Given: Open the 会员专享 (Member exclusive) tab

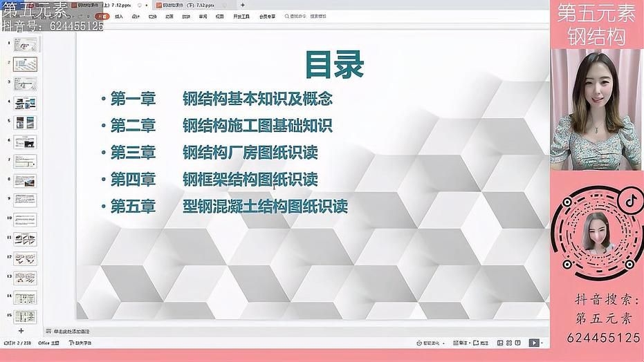Looking at the screenshot, I should coord(268,17).
